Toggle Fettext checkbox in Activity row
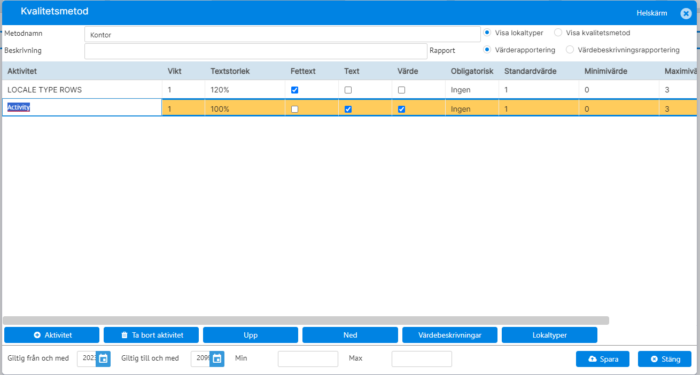This screenshot has width=700, height=375. click(x=295, y=109)
